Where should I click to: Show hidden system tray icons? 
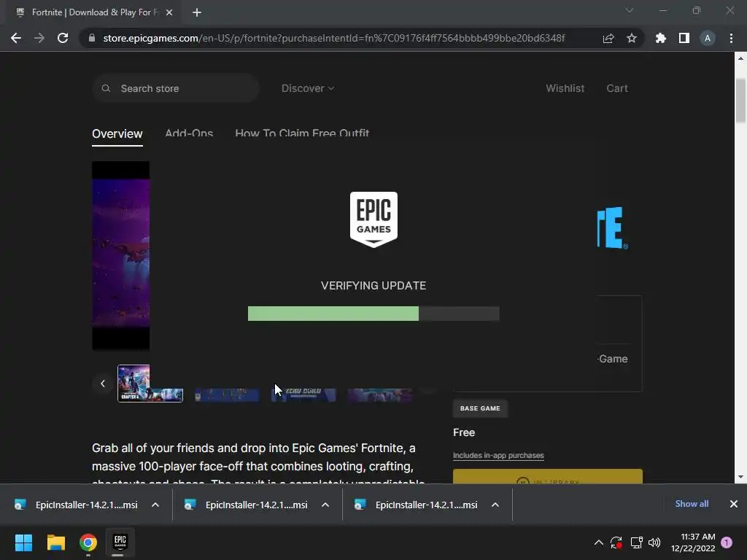(599, 542)
